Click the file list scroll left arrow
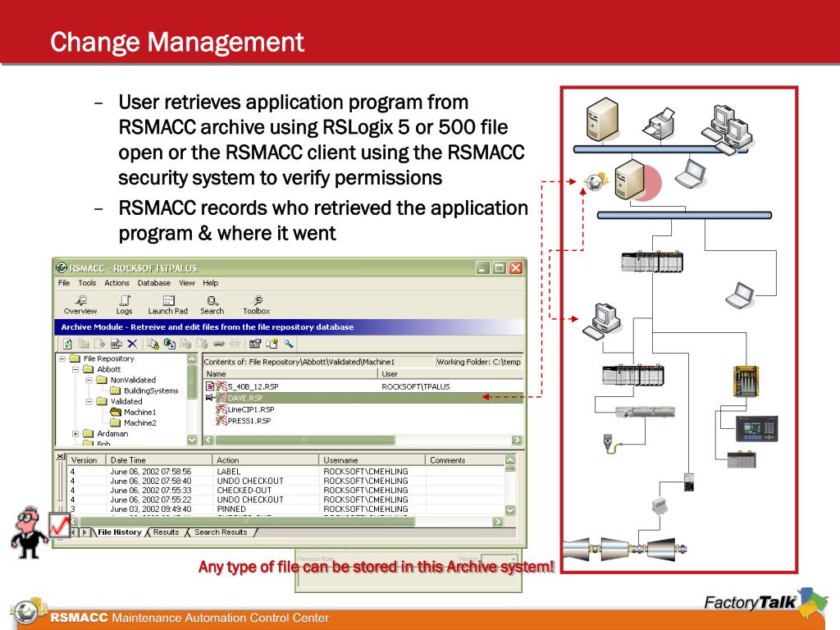This screenshot has width=840, height=630. (208, 441)
